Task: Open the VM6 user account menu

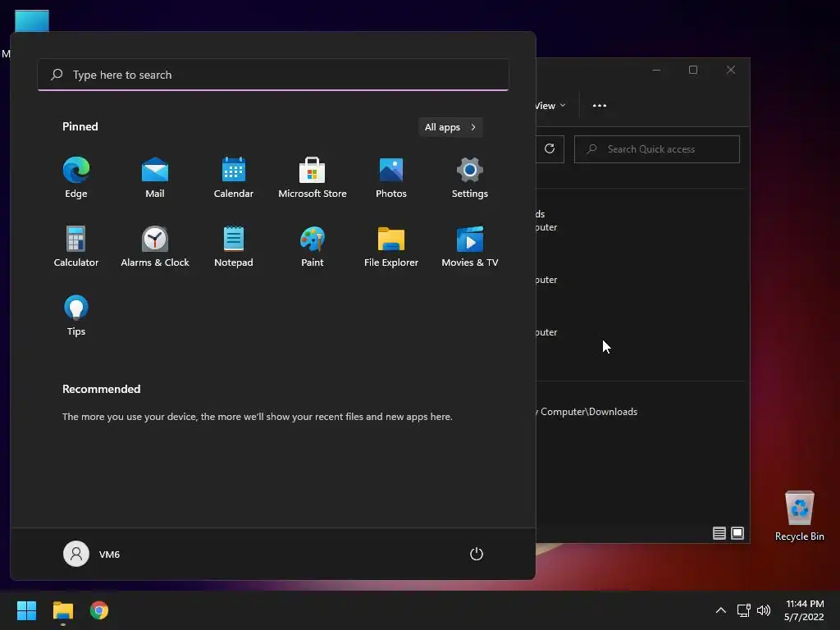Action: (x=92, y=554)
